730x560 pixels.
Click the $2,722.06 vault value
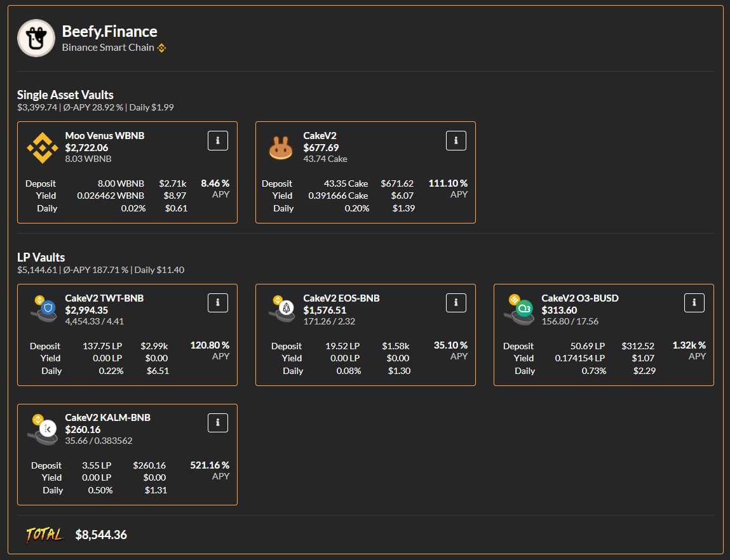pyautogui.click(x=86, y=148)
